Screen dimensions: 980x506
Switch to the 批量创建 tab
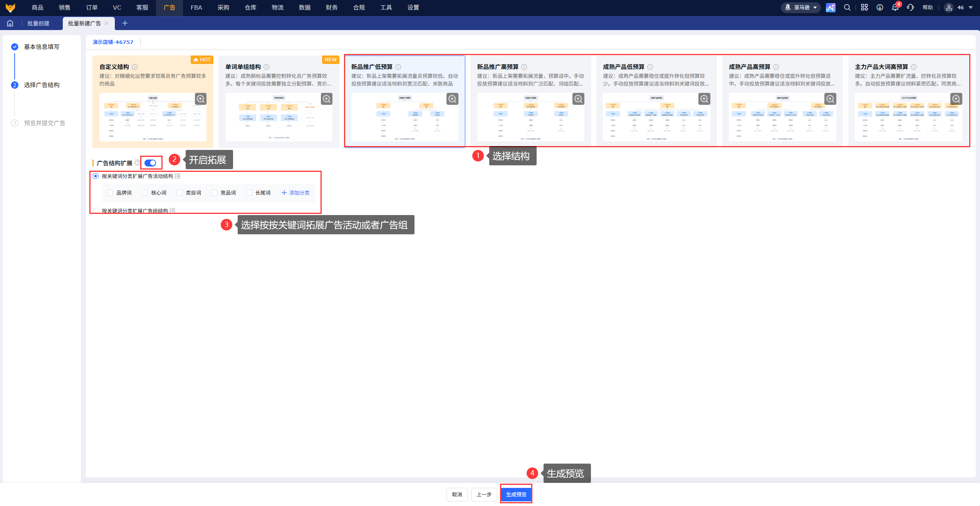point(38,23)
